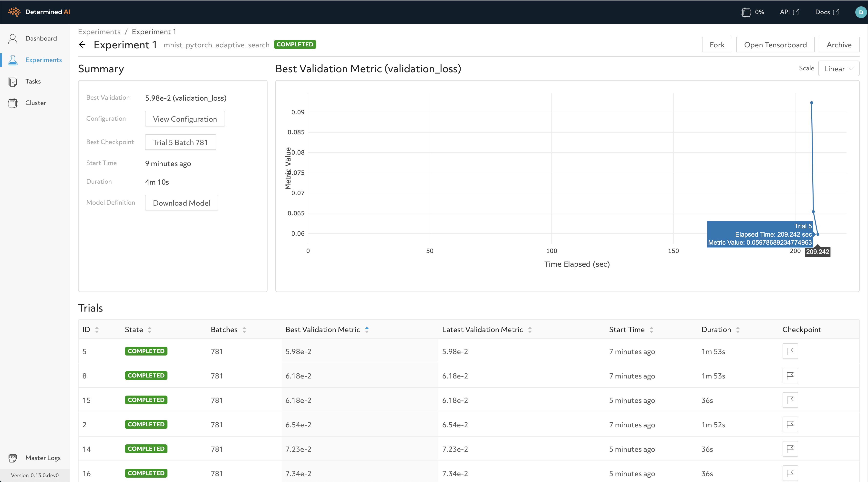Viewport: 868px width, 482px height.
Task: Open Trial 5 Batch 781 checkpoint
Action: tap(180, 142)
